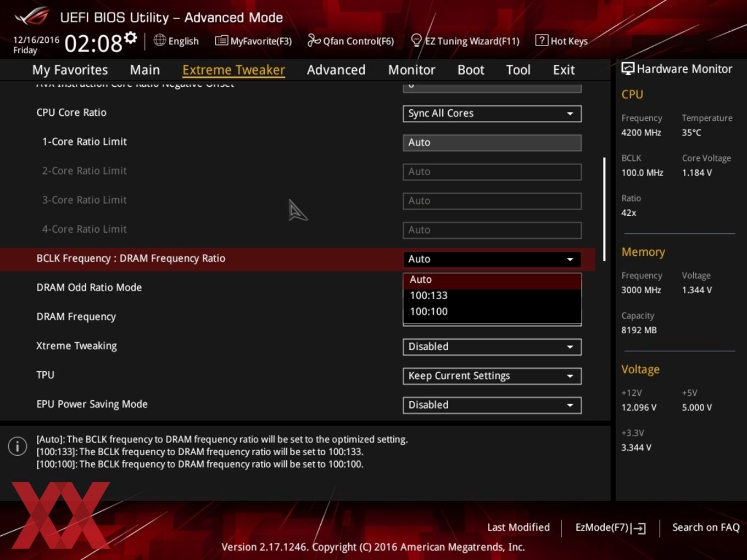This screenshot has width=747, height=560.
Task: Click the 12.096 V reading
Action: point(639,407)
